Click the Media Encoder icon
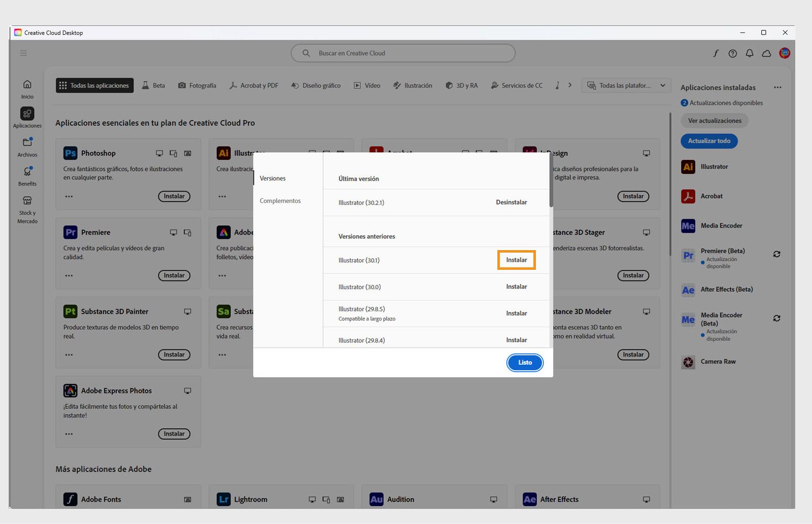The width and height of the screenshot is (812, 524). pos(688,226)
